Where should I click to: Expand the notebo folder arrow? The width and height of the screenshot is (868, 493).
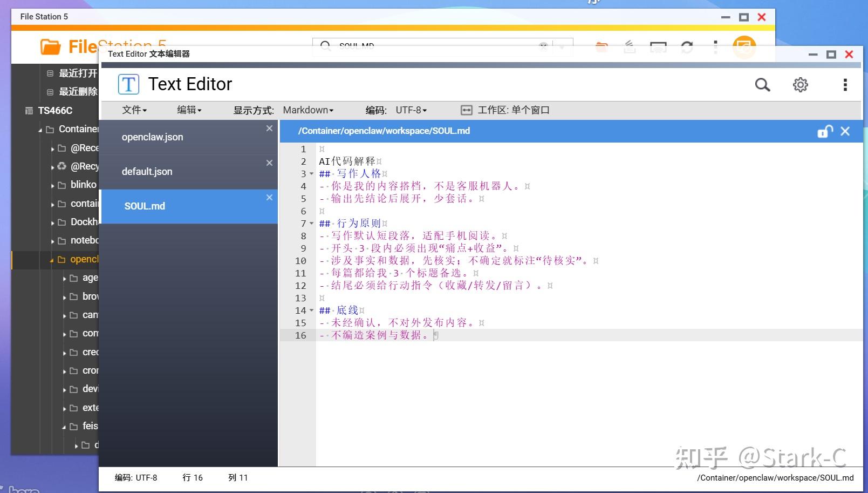pos(52,241)
